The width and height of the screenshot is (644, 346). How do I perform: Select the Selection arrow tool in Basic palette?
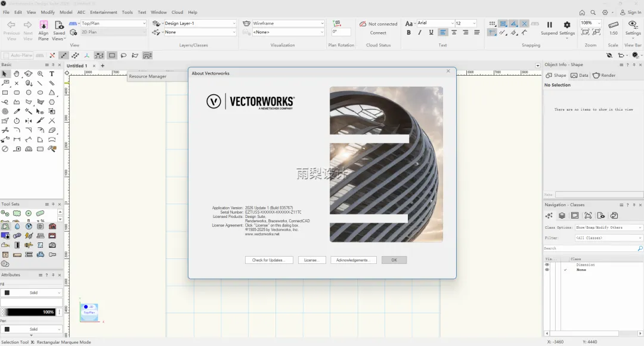tap(5, 74)
